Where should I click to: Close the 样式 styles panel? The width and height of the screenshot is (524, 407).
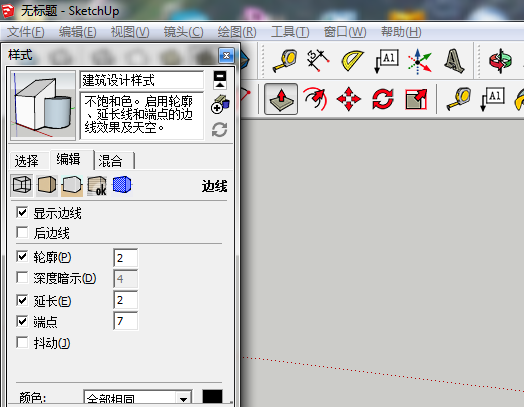click(x=226, y=55)
